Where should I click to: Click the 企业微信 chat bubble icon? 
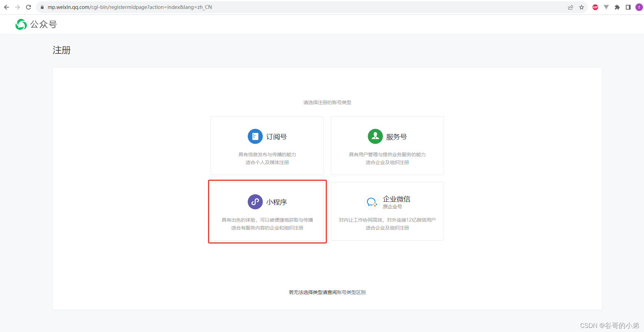click(372, 202)
